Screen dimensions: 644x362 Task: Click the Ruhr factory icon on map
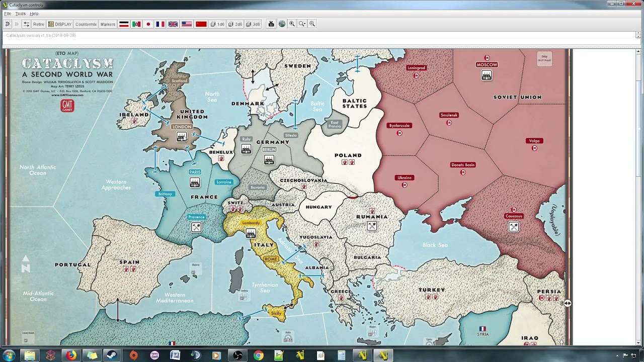click(246, 149)
